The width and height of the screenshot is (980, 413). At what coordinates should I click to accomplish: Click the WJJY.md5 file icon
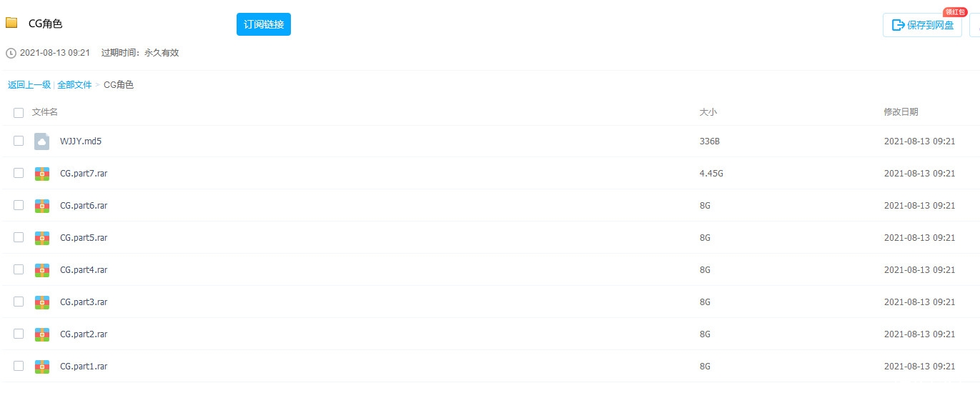pos(42,141)
